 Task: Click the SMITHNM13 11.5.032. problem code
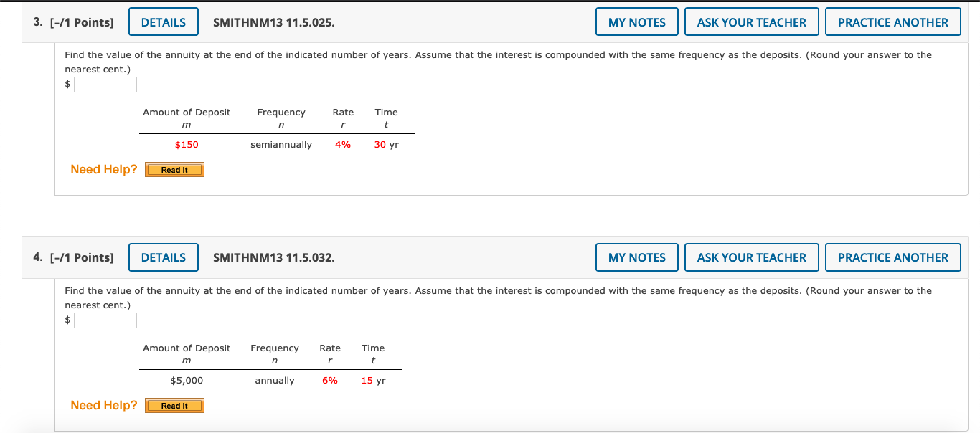tap(274, 257)
